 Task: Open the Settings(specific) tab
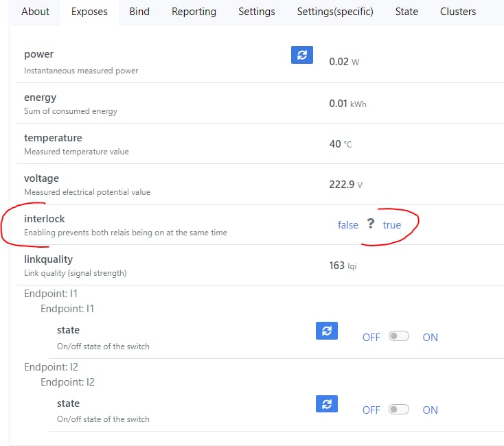(x=335, y=12)
